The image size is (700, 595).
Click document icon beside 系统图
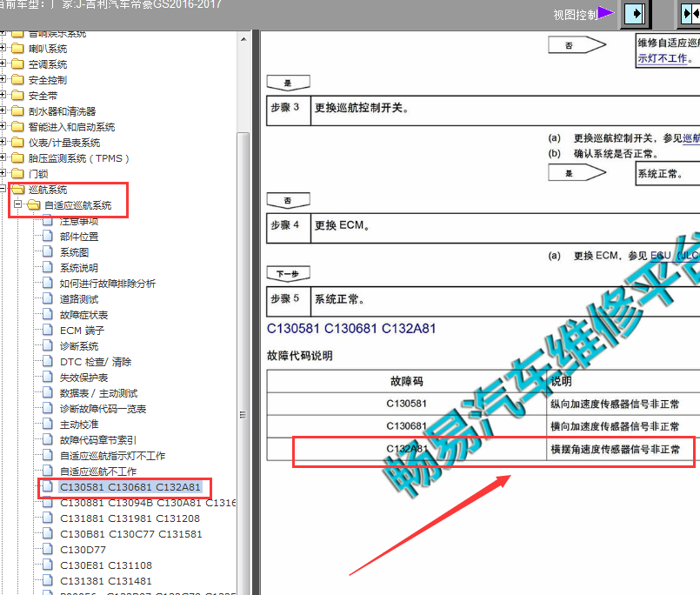[47, 251]
